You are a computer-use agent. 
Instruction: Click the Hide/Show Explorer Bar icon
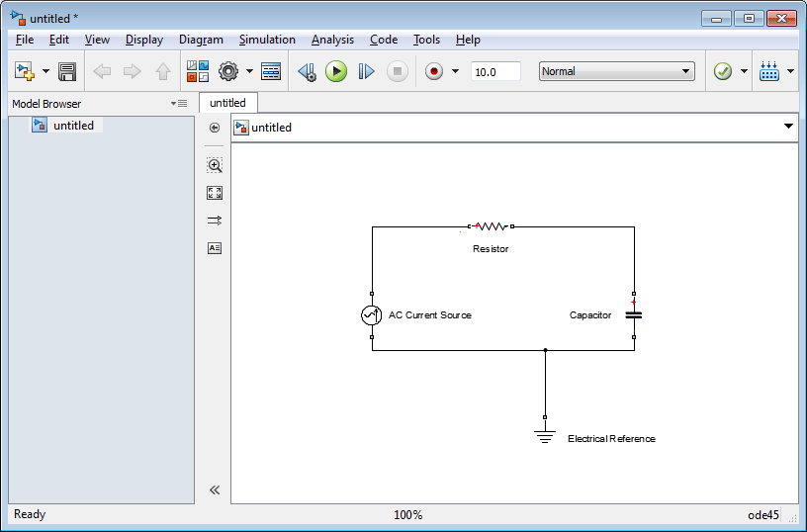215,128
